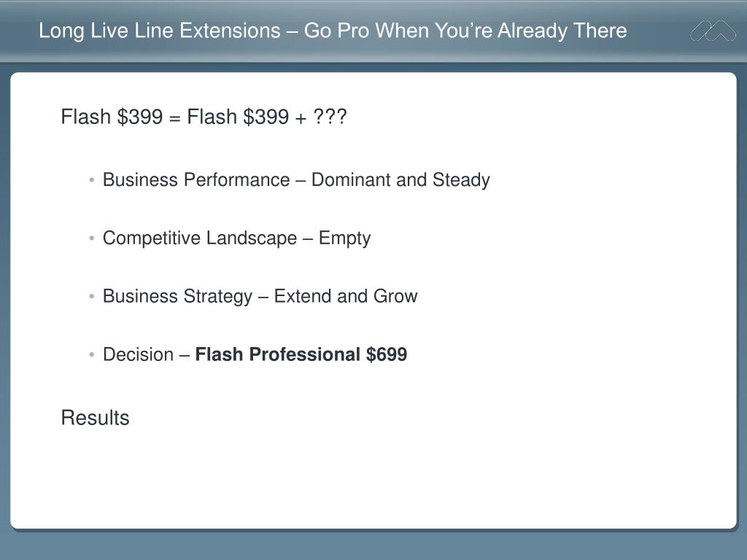Click the bullet dot before 'Competitive Landscape'
This screenshot has height=560, width=747.
pos(91,238)
